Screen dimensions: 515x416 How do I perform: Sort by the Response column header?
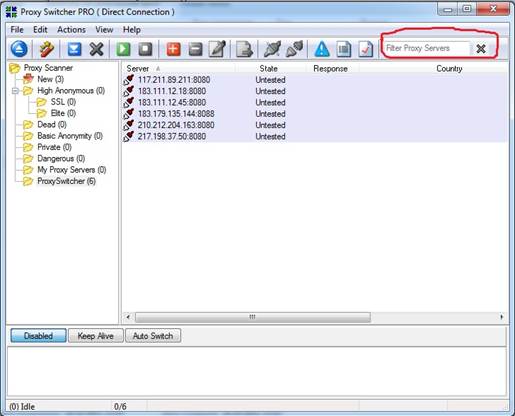tap(330, 69)
